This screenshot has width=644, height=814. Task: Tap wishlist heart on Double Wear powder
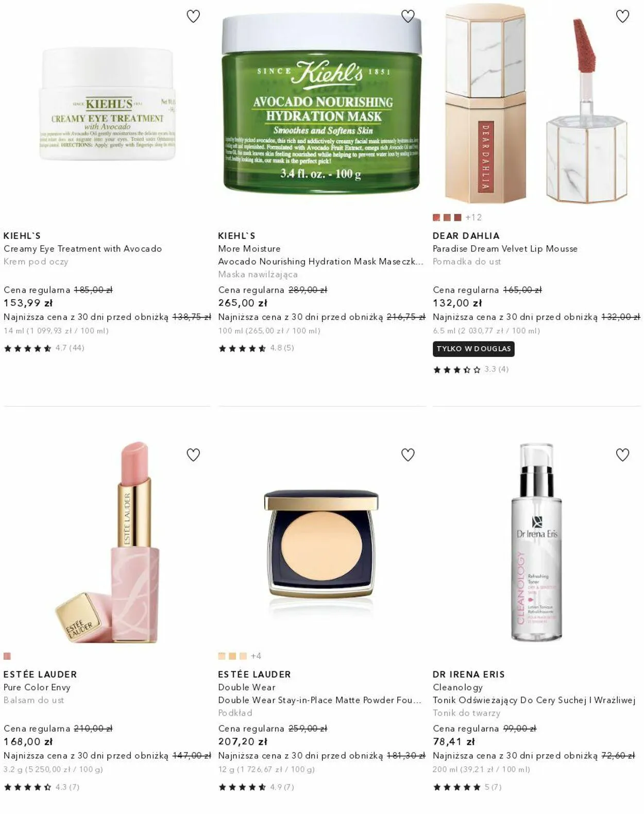(x=408, y=455)
